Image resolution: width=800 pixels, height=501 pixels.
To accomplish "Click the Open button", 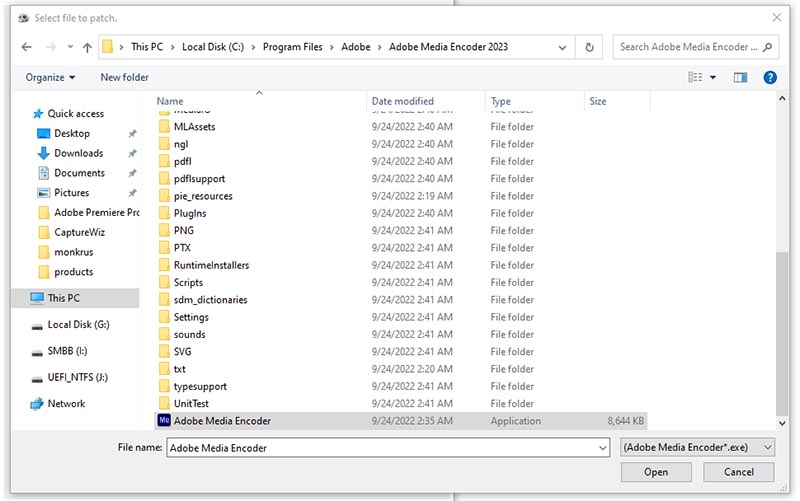I will pos(656,472).
